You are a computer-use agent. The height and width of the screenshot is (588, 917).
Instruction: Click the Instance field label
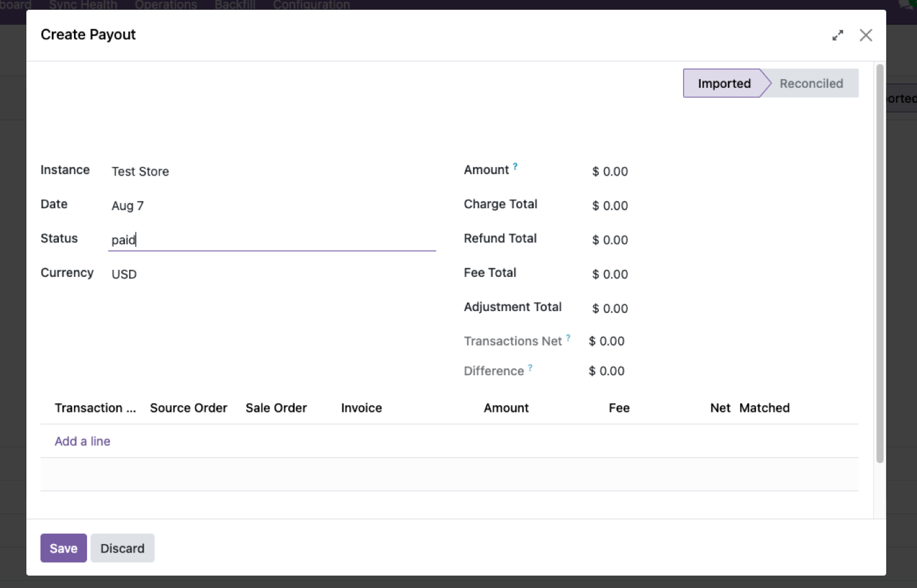pyautogui.click(x=65, y=170)
